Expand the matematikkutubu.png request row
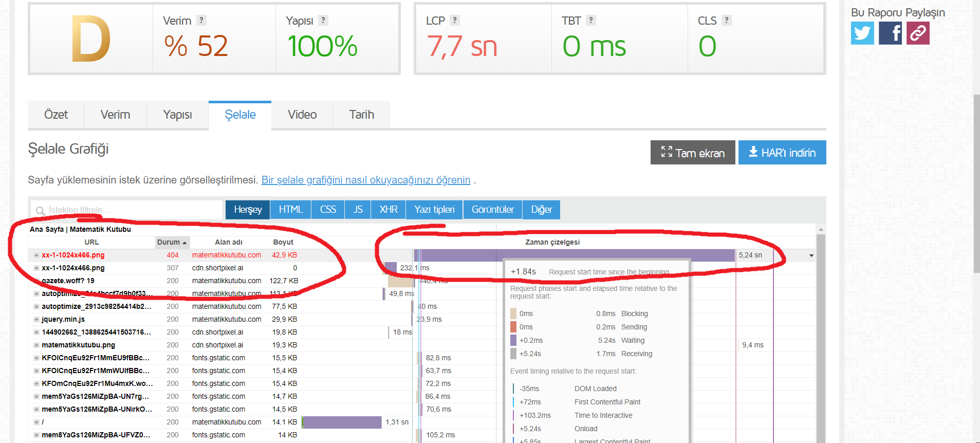 (36, 345)
